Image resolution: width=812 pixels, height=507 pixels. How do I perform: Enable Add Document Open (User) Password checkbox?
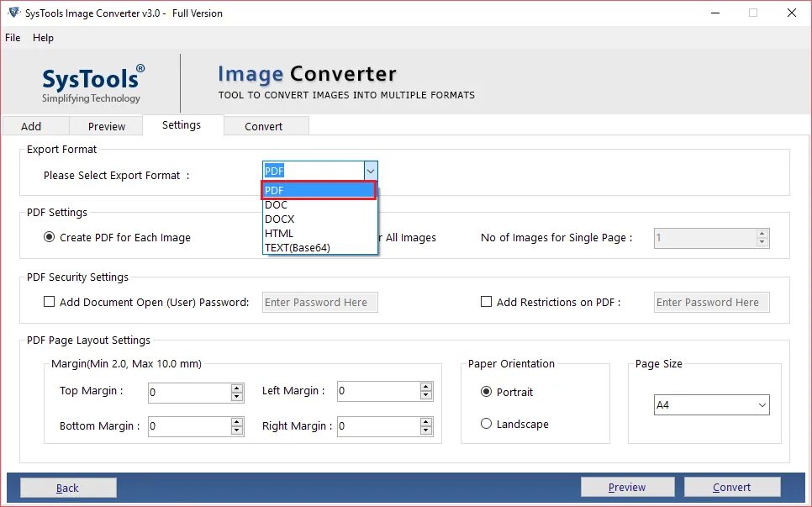click(50, 301)
